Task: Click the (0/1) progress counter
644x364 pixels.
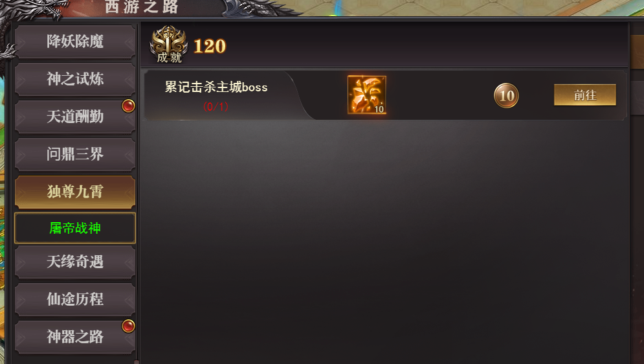Action: (216, 107)
